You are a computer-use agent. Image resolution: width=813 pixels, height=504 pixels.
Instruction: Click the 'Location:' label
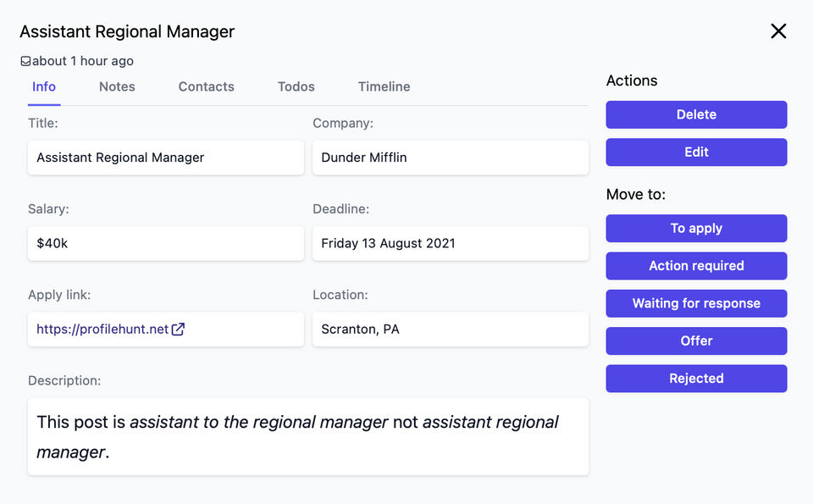point(340,295)
